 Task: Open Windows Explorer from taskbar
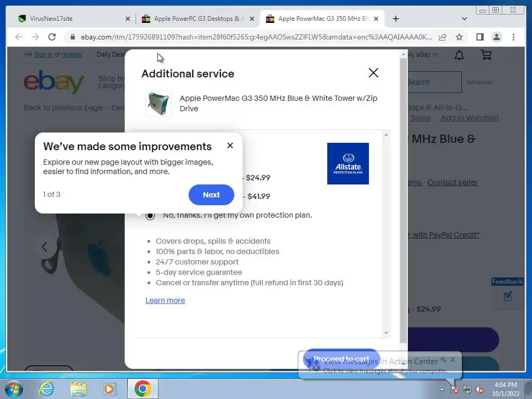pyautogui.click(x=78, y=389)
